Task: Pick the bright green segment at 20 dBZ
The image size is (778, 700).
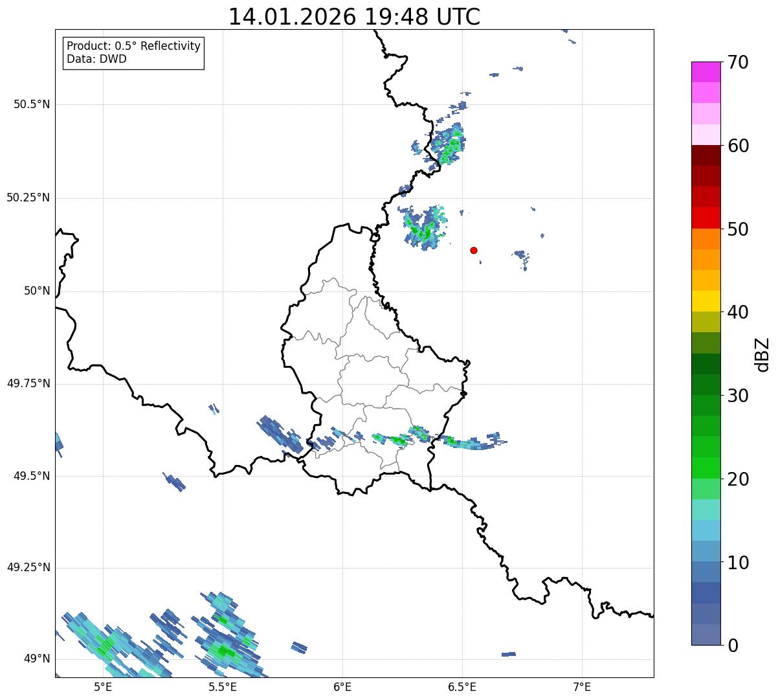Action: [x=706, y=468]
